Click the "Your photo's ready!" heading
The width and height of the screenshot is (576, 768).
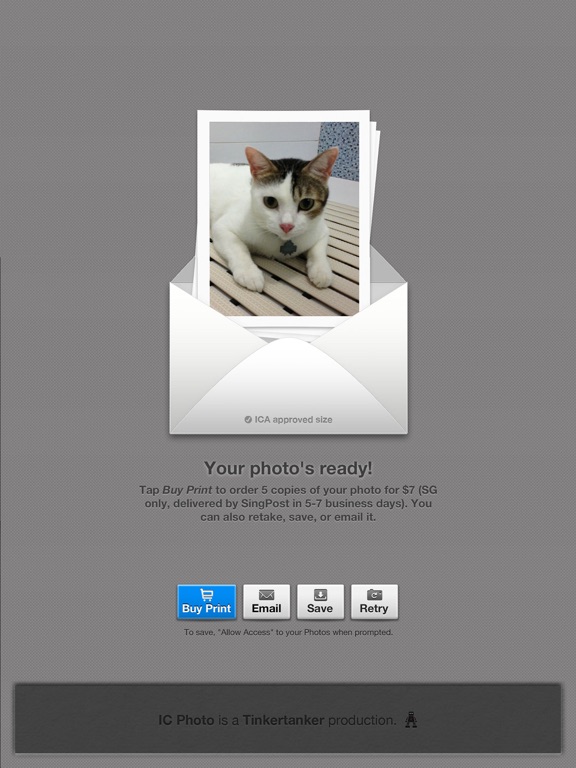click(x=288, y=468)
